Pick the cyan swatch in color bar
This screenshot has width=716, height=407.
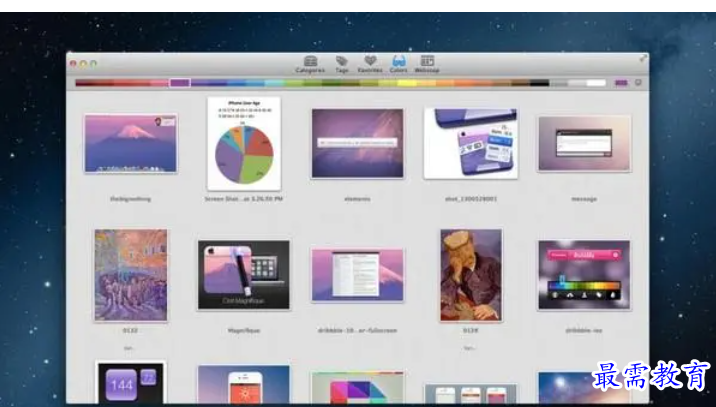click(x=274, y=83)
